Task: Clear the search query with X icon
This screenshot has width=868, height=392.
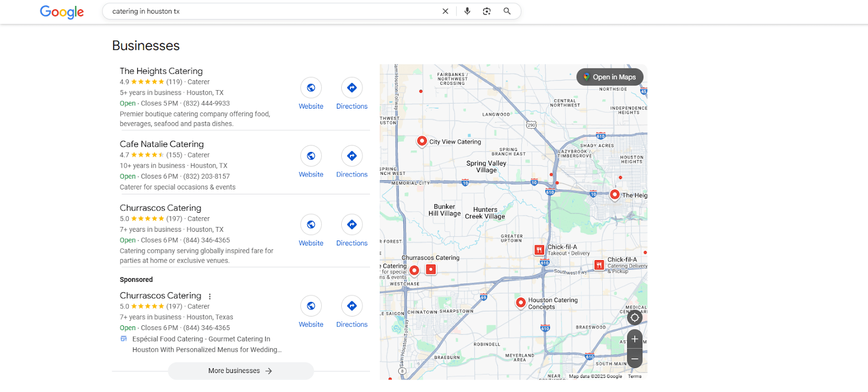Action: [x=445, y=11]
